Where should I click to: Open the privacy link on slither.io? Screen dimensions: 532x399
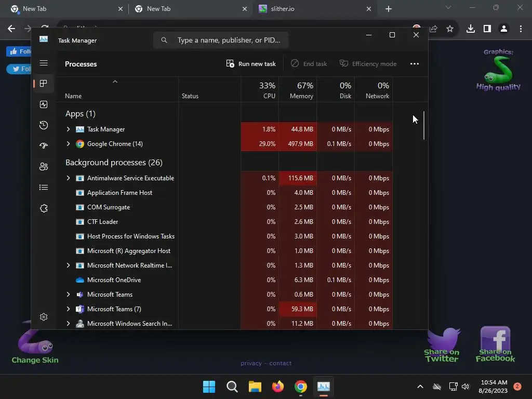251,363
